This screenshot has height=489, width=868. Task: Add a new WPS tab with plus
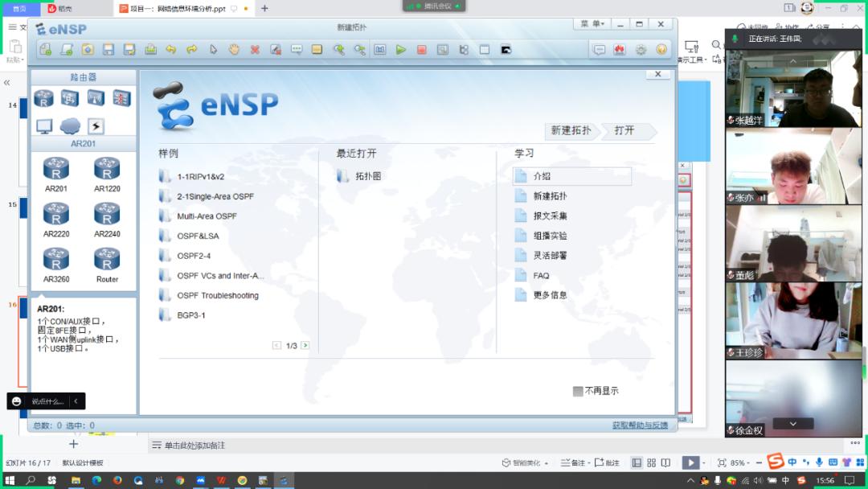click(x=264, y=8)
